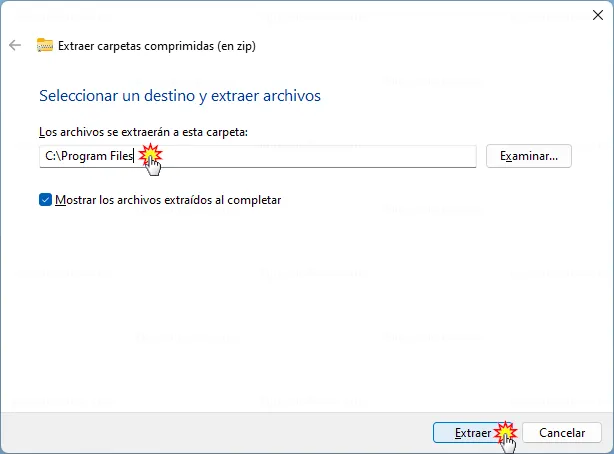Close the extraction dialog with the X

tap(598, 15)
